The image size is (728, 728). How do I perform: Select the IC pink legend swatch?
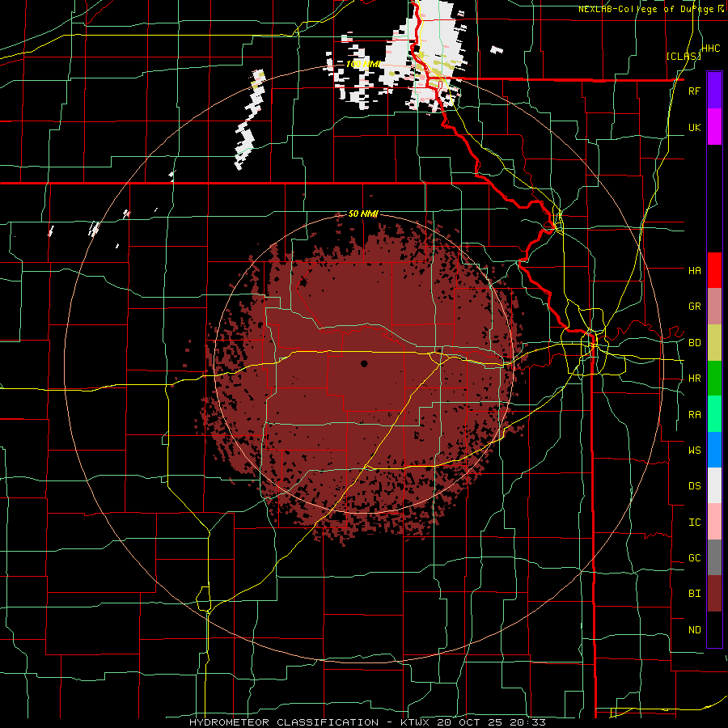pos(714,522)
